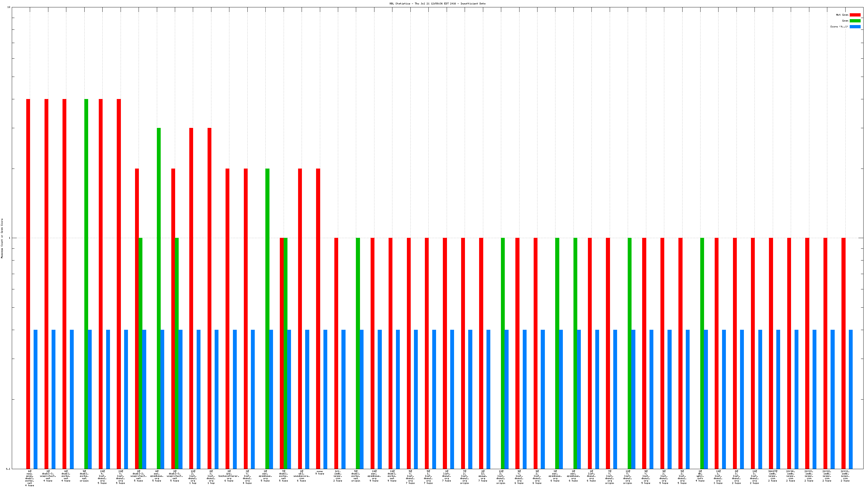Viewport: 868px width, 488px height.
Task: Click the ips.backscatterer.org 6 hops label
Action: pos(229,476)
